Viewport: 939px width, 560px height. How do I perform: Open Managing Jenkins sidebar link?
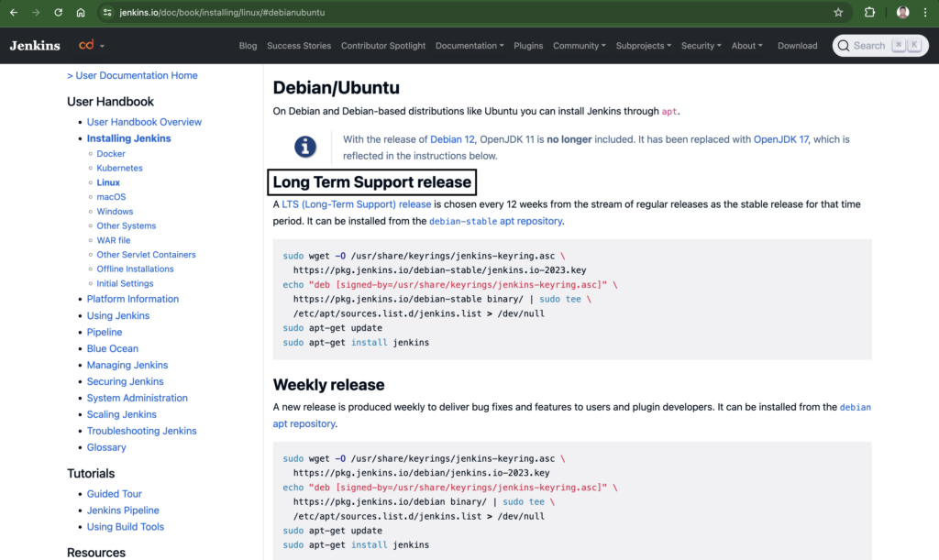pyautogui.click(x=127, y=365)
